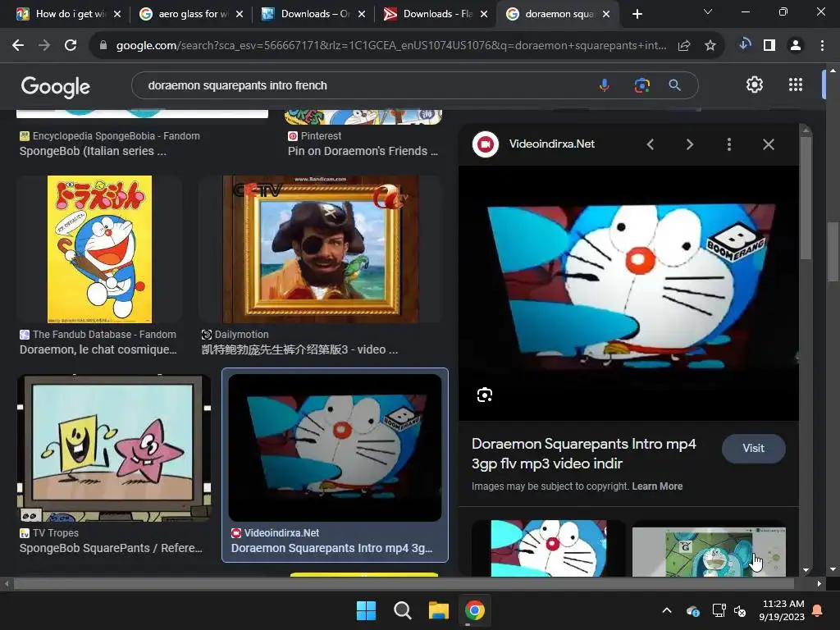840x630 pixels.
Task: Open Chrome three-dot menu
Action: pyautogui.click(x=822, y=46)
